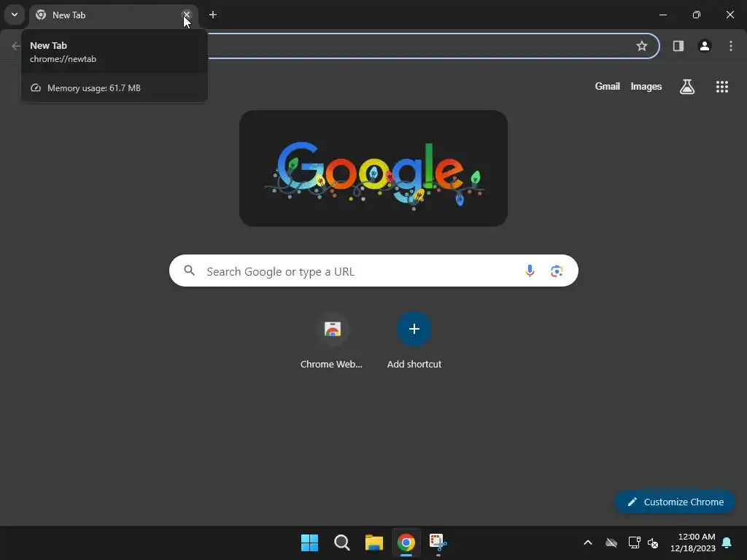Screen dimensions: 747x560
Task: Open Customize Chrome panel
Action: [x=675, y=502]
